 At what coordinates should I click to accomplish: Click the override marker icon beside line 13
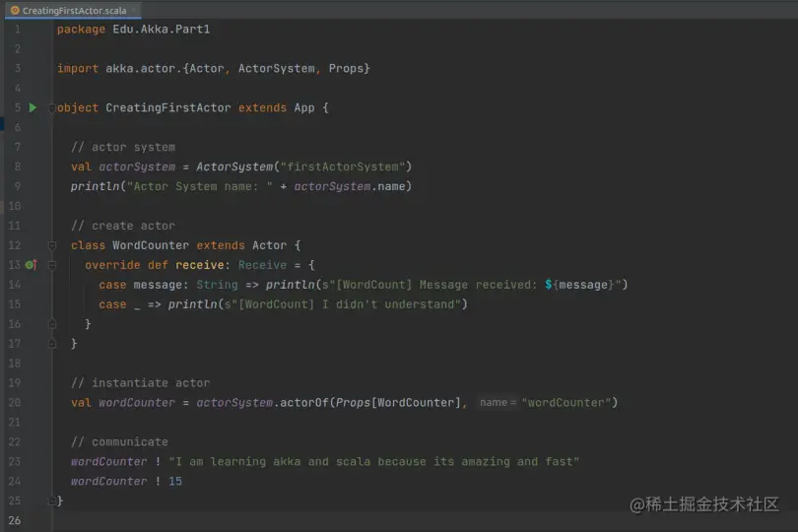pyautogui.click(x=32, y=265)
